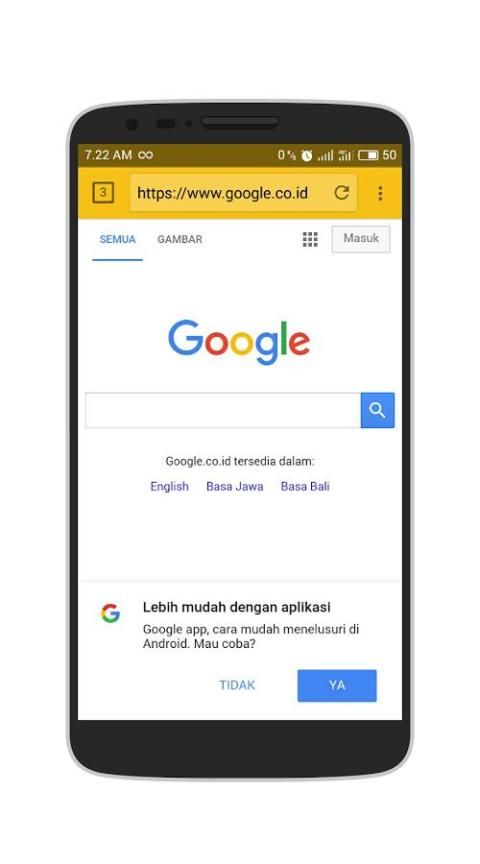Tap the signal strength bars icon

click(x=325, y=156)
